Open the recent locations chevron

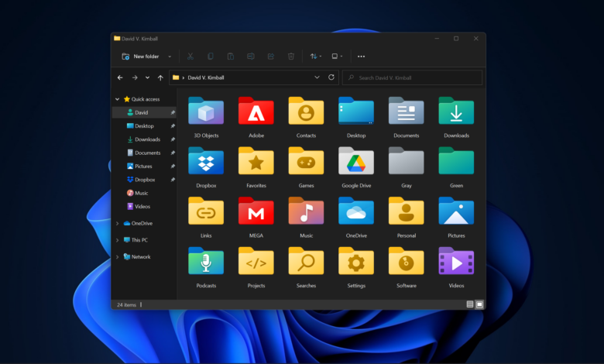[x=147, y=77]
